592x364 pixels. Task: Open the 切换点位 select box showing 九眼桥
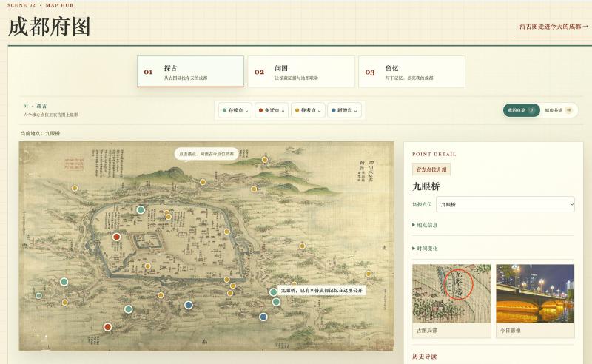coord(505,204)
